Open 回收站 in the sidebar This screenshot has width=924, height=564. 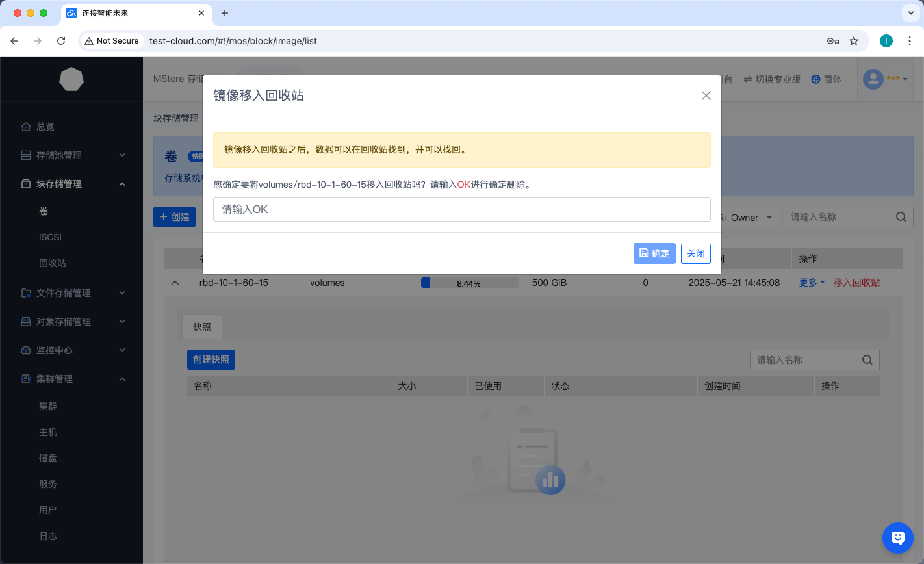click(x=53, y=263)
